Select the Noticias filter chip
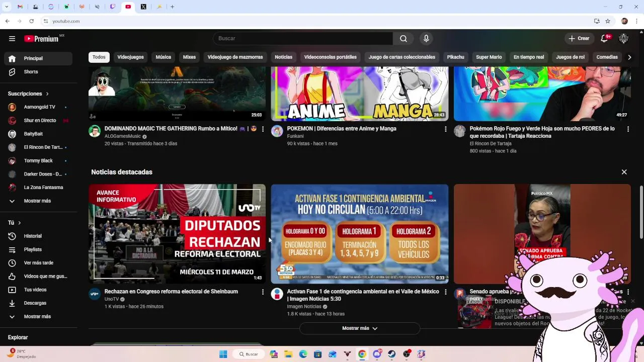This screenshot has width=644, height=362. 284,57
